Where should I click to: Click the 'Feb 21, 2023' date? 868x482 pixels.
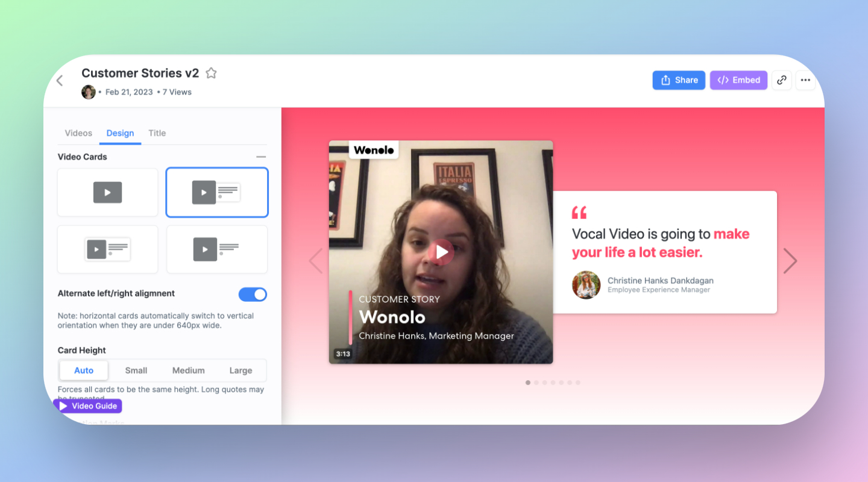129,92
